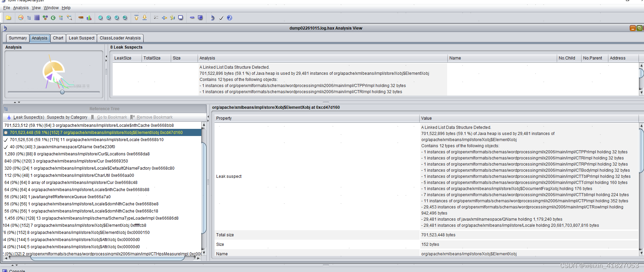This screenshot has width=644, height=272.
Task: Click the magnifier with up arrow icon
Action: click(x=117, y=18)
